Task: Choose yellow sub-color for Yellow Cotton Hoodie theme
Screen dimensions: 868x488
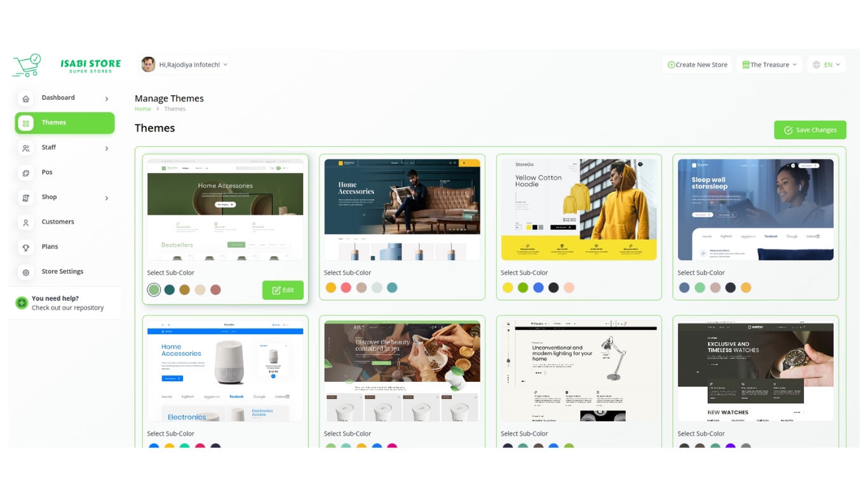Action: [x=508, y=288]
